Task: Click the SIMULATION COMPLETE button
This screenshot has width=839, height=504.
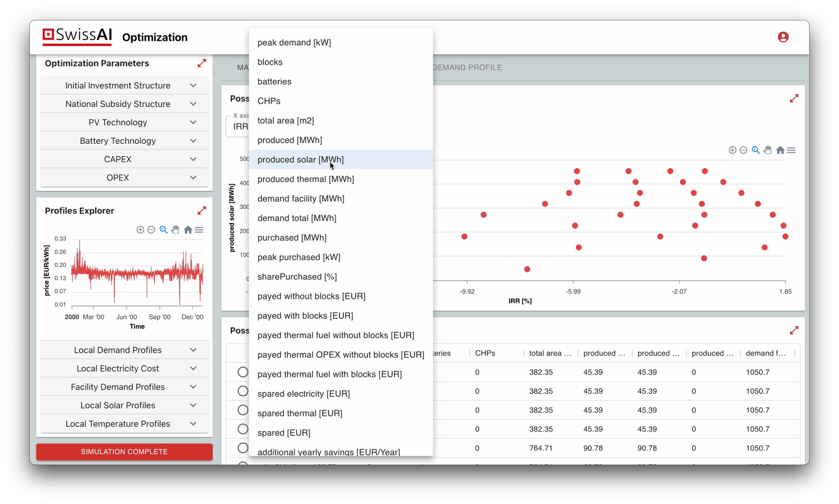Action: [124, 452]
